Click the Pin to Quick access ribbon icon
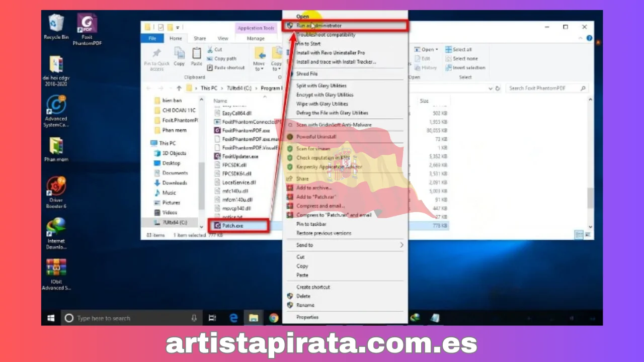 click(156, 59)
